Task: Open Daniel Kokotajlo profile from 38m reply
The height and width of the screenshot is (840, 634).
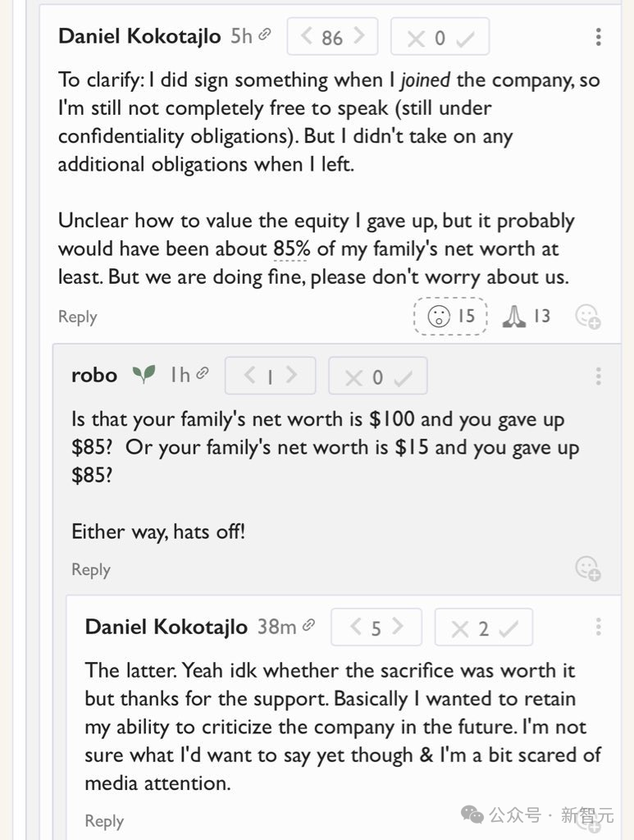Action: point(166,628)
